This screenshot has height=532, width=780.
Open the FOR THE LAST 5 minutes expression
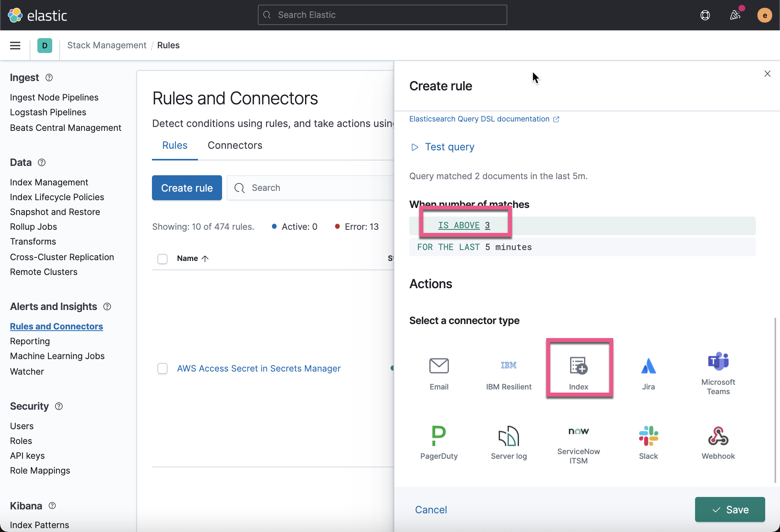[x=474, y=247]
